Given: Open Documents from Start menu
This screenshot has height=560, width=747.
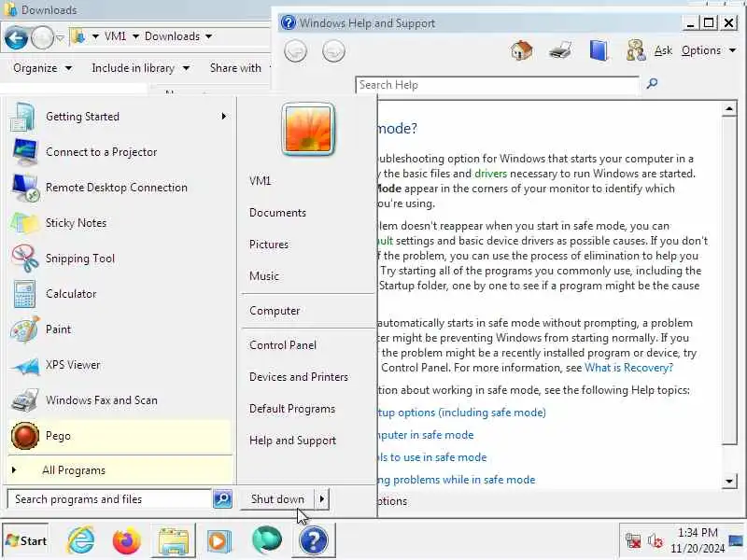Looking at the screenshot, I should click(277, 213).
